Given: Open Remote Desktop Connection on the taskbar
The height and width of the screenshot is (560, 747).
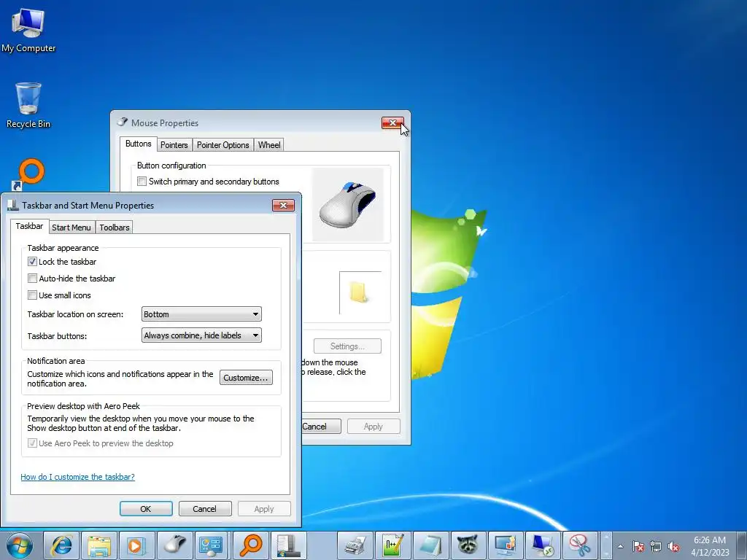Looking at the screenshot, I should pos(543,545).
